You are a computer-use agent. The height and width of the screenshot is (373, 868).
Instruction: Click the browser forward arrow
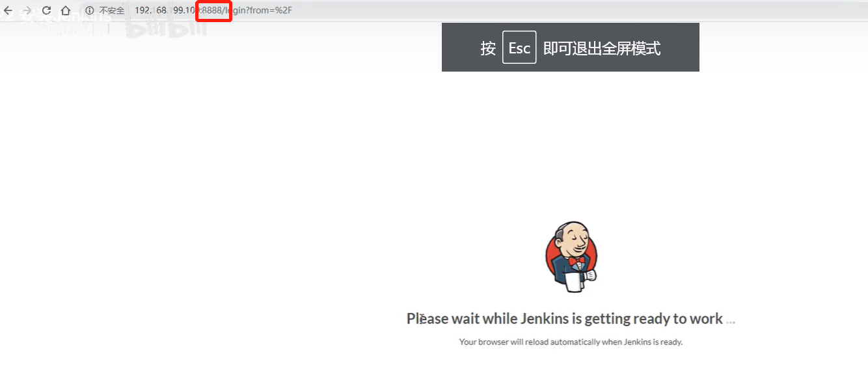pos(27,10)
